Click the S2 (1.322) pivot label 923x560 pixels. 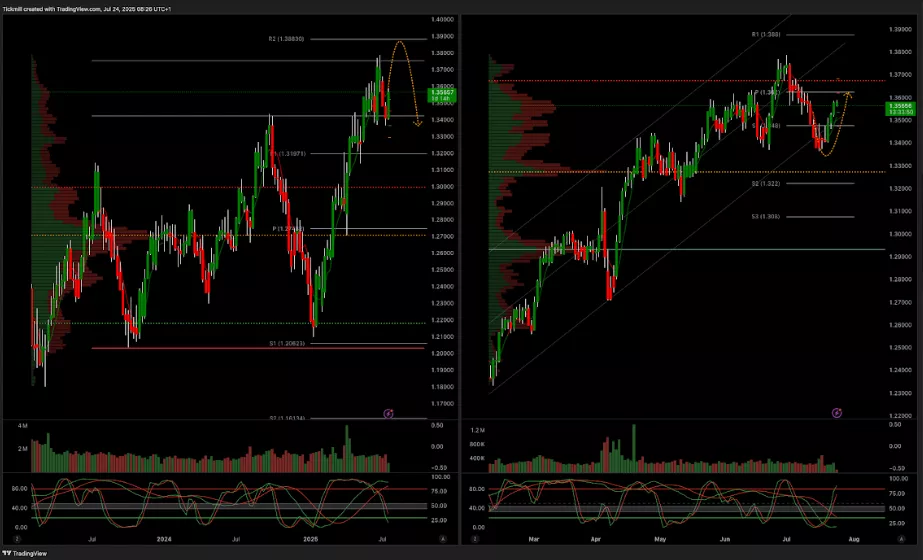coord(766,183)
